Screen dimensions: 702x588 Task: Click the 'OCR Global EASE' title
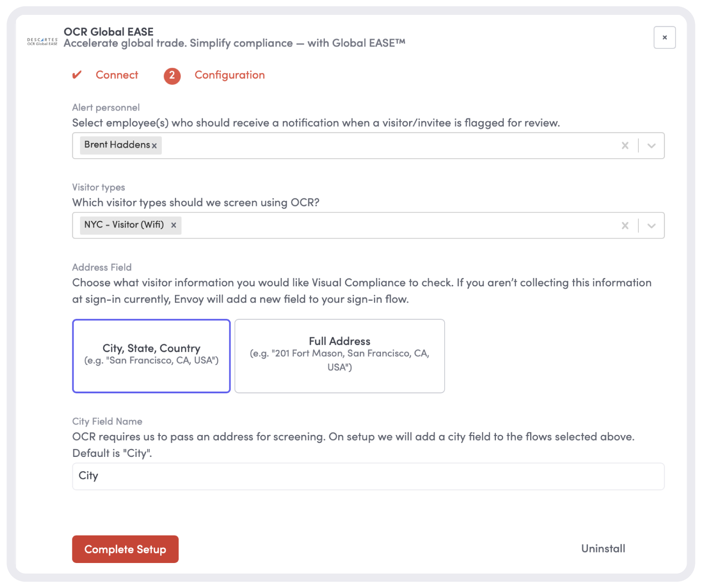(109, 32)
